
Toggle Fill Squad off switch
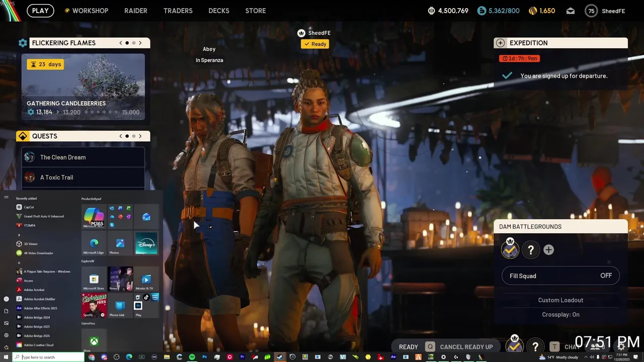pos(560,276)
